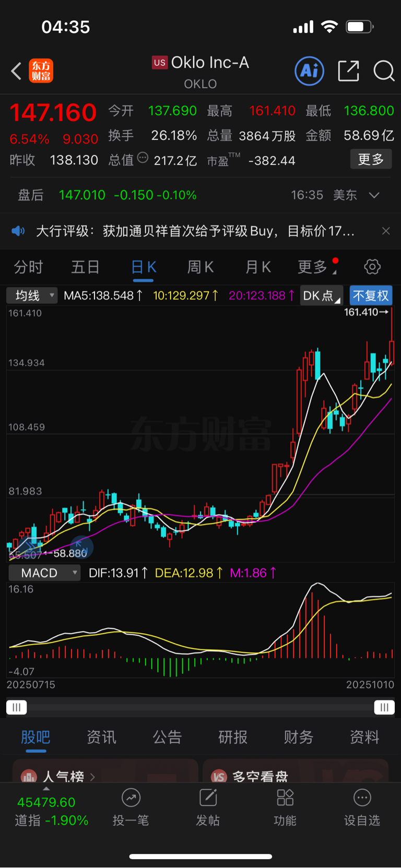
Task: Switch to 月K chart tab
Action: tap(258, 267)
